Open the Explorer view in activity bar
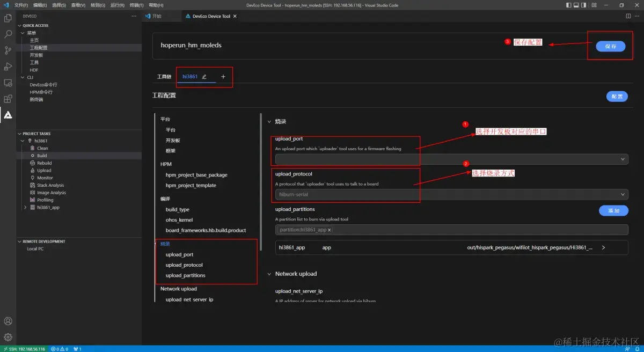The width and height of the screenshot is (644, 352). [x=8, y=18]
